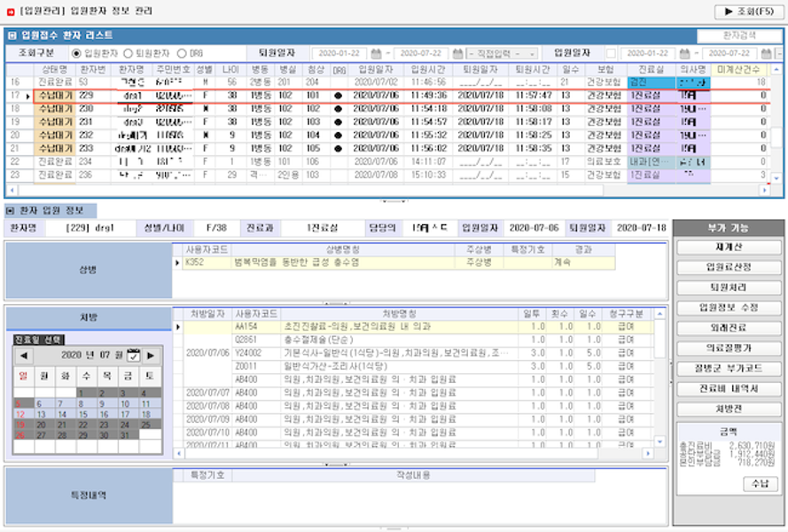
Task: Click the 의료질평가 button
Action: (x=729, y=348)
